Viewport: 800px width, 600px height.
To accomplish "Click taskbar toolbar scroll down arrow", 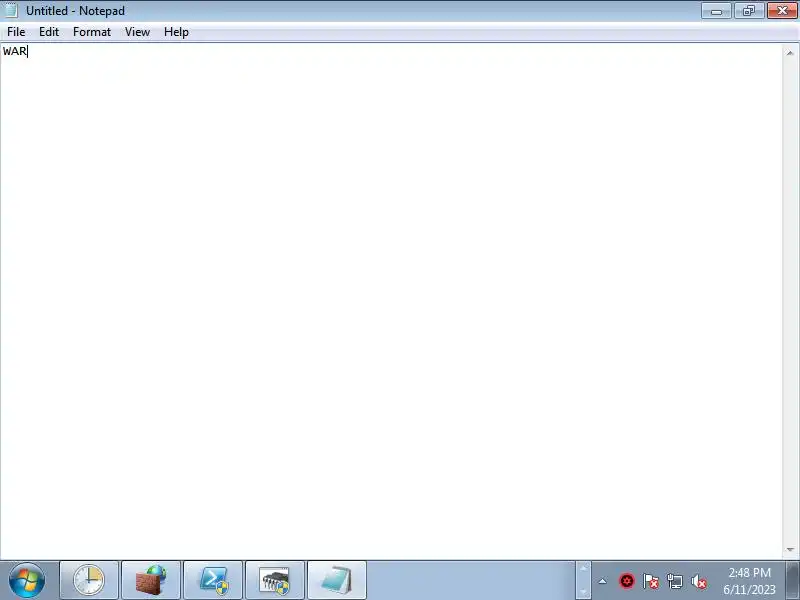I will [583, 591].
